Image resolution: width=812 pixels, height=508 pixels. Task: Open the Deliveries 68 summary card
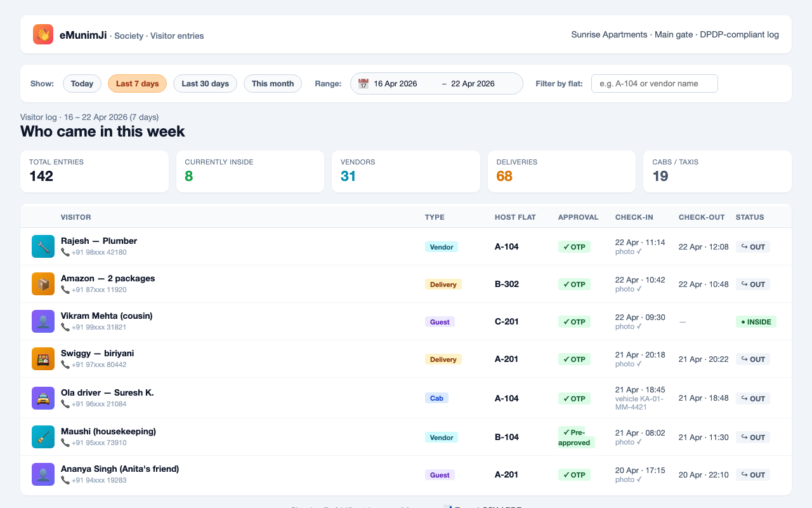561,171
